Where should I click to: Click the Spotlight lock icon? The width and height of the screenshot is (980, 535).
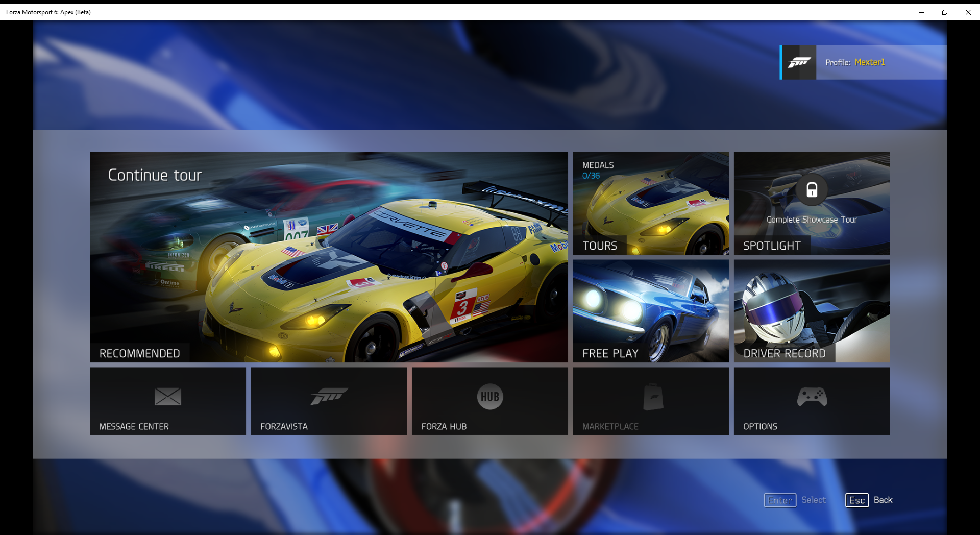pos(812,190)
